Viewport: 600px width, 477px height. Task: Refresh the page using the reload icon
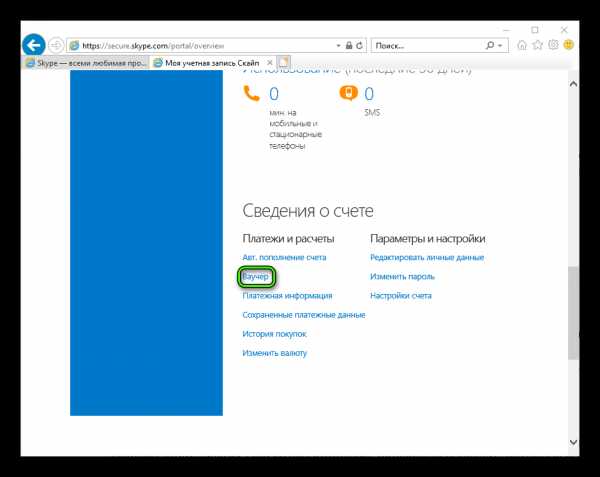tap(361, 46)
